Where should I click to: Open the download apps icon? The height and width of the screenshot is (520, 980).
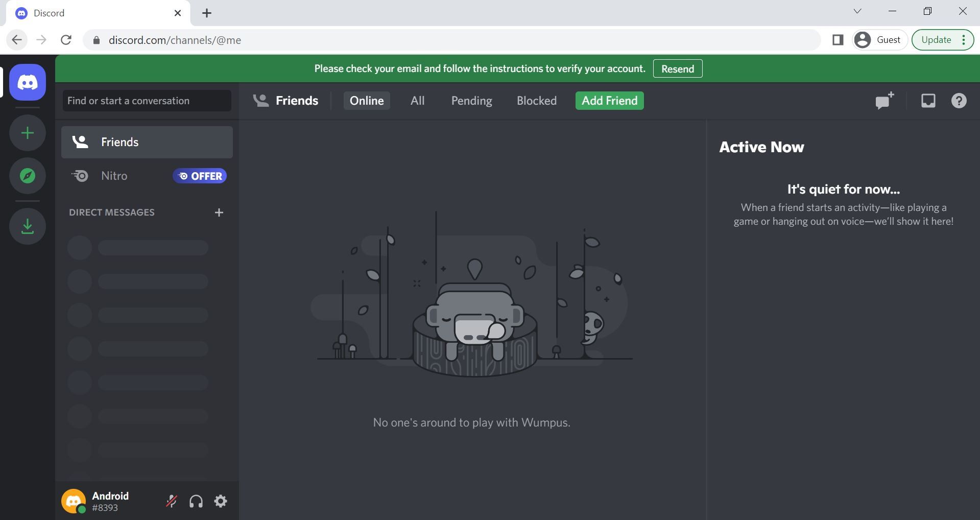click(x=27, y=226)
